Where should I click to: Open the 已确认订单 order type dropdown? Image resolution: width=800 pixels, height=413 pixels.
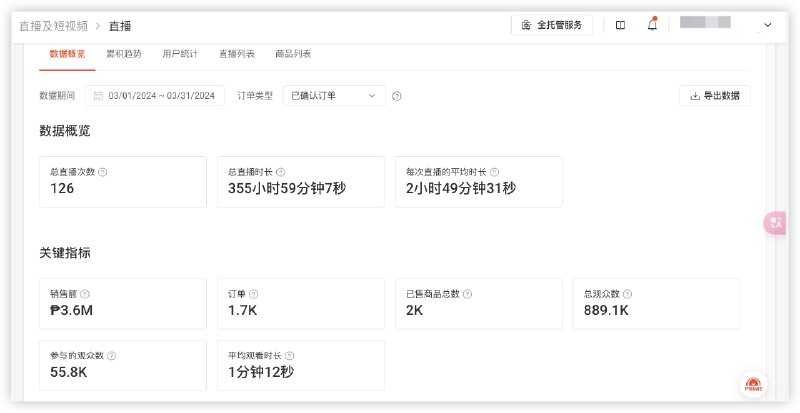pyautogui.click(x=334, y=95)
